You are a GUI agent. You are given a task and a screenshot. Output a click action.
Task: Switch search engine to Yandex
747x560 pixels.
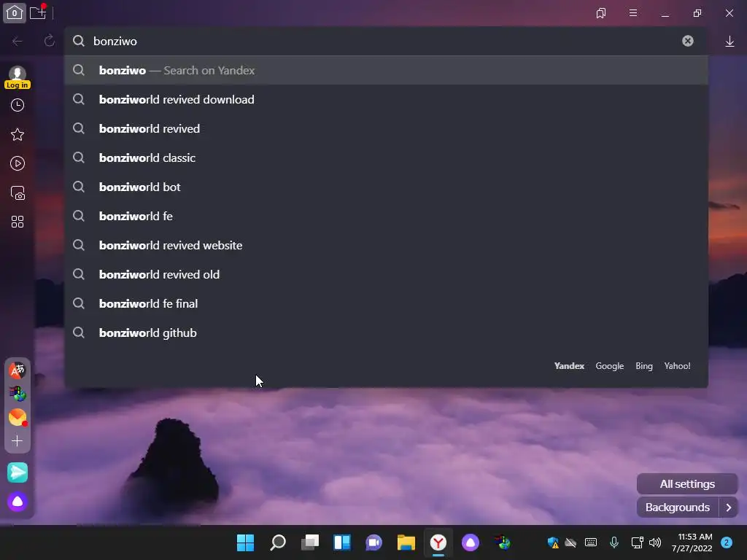(569, 366)
